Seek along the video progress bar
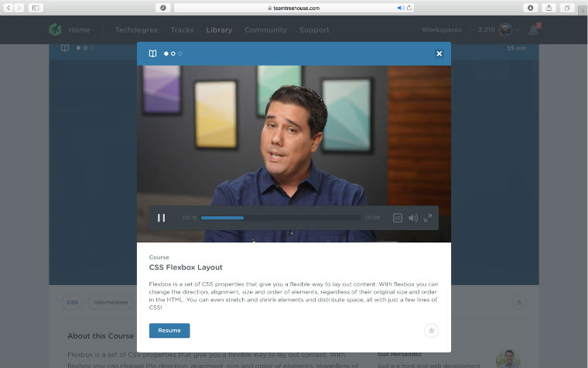Screen dimensions: 588x368 (280, 218)
